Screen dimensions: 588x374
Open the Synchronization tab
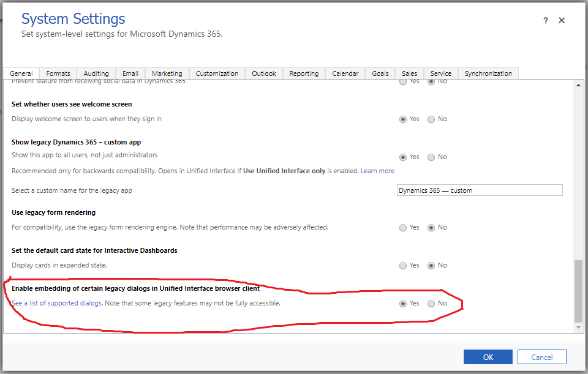(489, 73)
